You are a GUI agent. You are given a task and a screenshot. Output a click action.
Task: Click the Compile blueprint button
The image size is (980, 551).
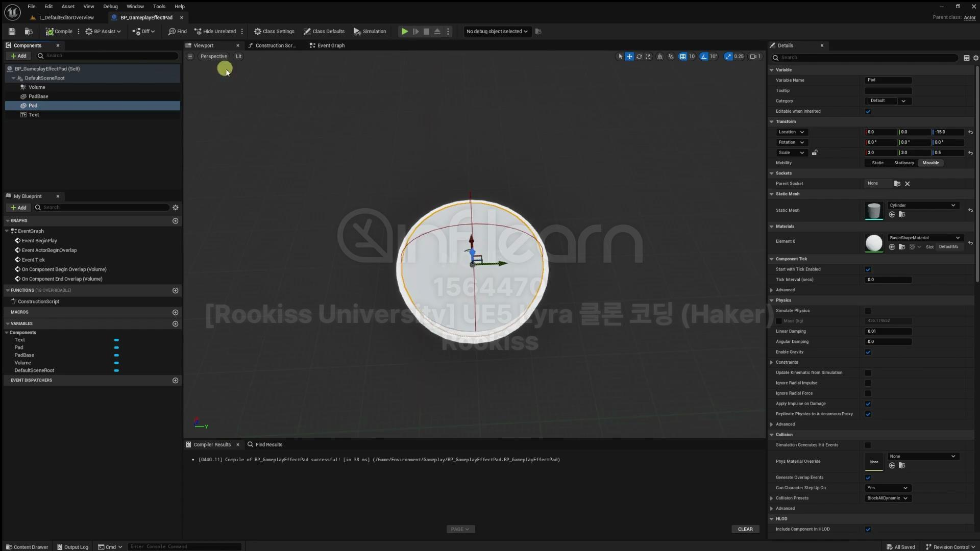click(59, 31)
